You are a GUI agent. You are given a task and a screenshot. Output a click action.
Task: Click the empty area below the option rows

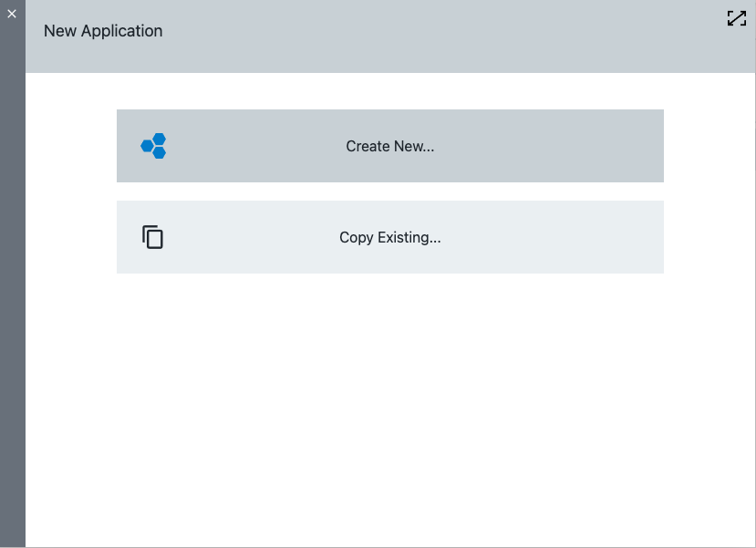389,392
